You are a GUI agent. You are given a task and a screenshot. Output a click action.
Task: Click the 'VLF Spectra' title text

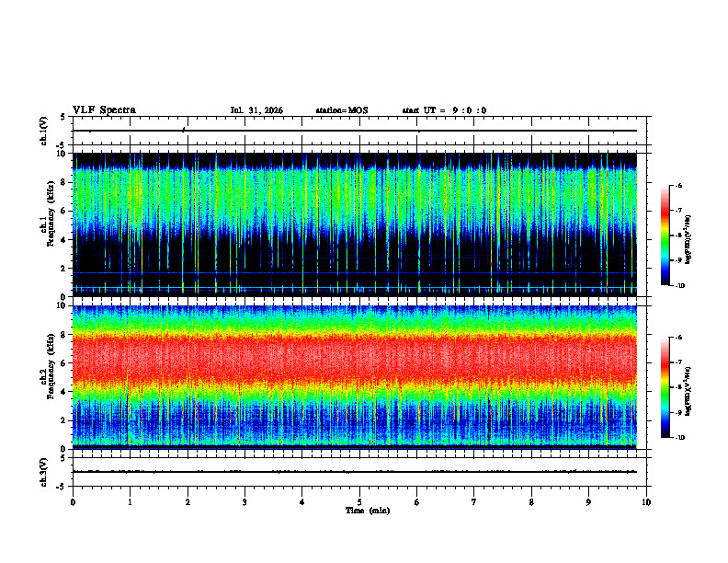(104, 110)
